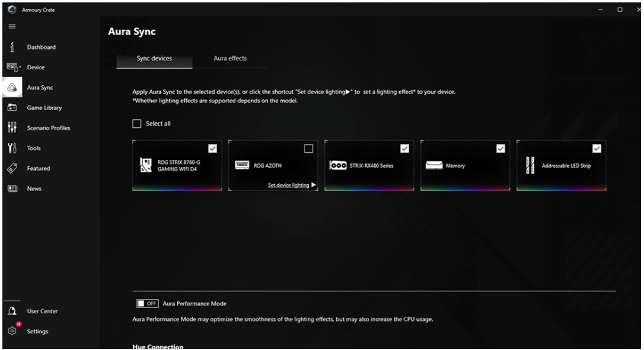This screenshot has width=644, height=350.
Task: Click the Set device lighting arrow
Action: (x=314, y=185)
